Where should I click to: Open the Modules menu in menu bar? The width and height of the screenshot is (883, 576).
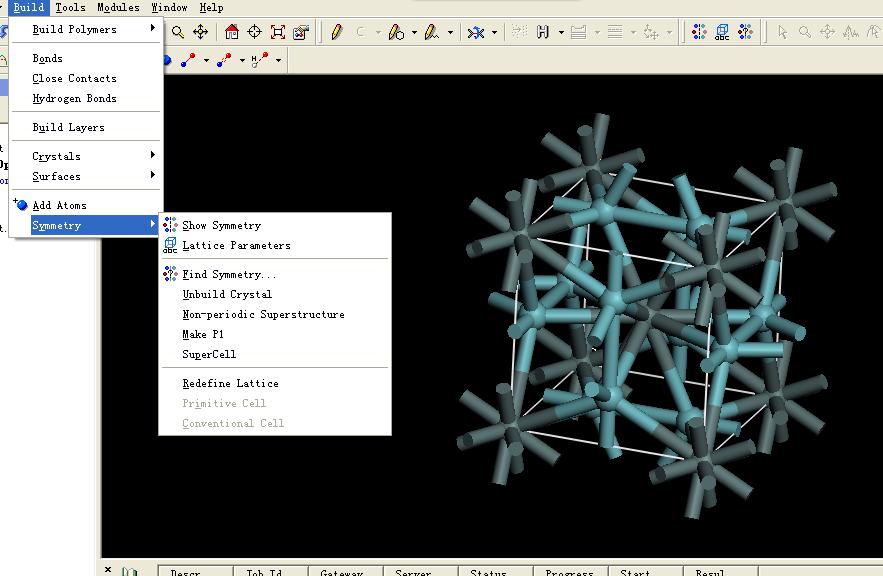click(x=118, y=7)
